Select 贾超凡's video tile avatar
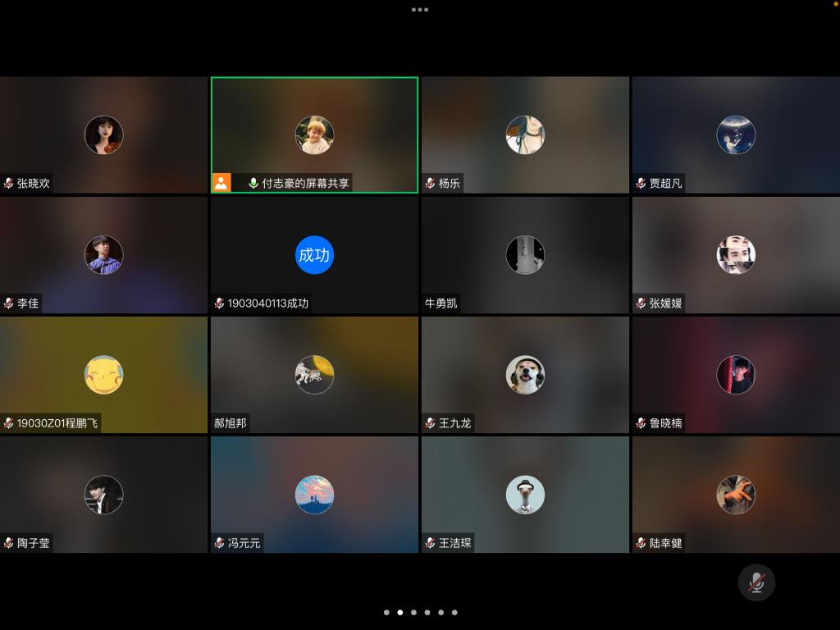This screenshot has width=840, height=630. tap(736, 135)
